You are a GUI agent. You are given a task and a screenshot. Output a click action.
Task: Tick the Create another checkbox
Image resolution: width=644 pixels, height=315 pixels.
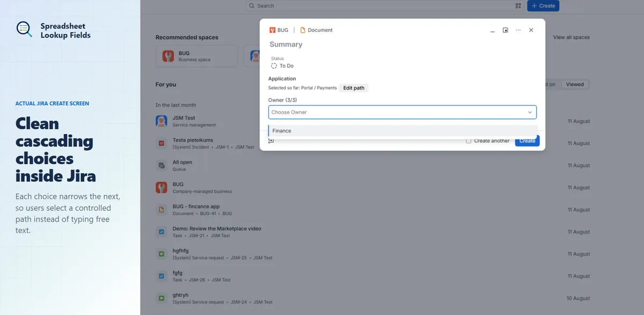tap(469, 141)
